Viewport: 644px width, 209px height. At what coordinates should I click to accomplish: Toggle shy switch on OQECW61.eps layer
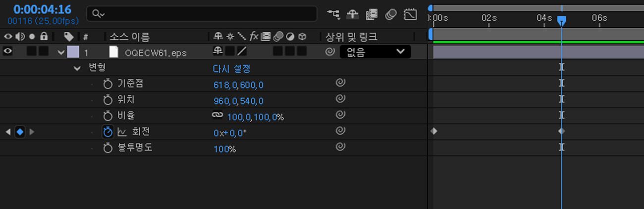point(217,51)
